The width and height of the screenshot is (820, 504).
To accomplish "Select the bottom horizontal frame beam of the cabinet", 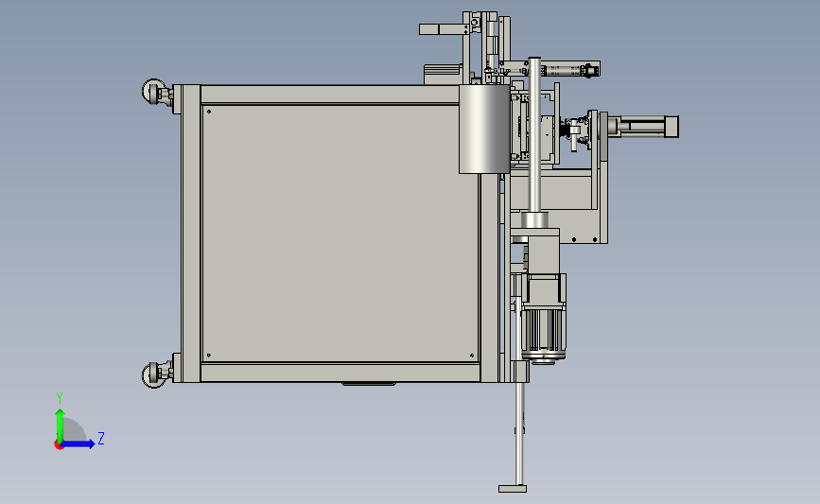I will pyautogui.click(x=340, y=373).
